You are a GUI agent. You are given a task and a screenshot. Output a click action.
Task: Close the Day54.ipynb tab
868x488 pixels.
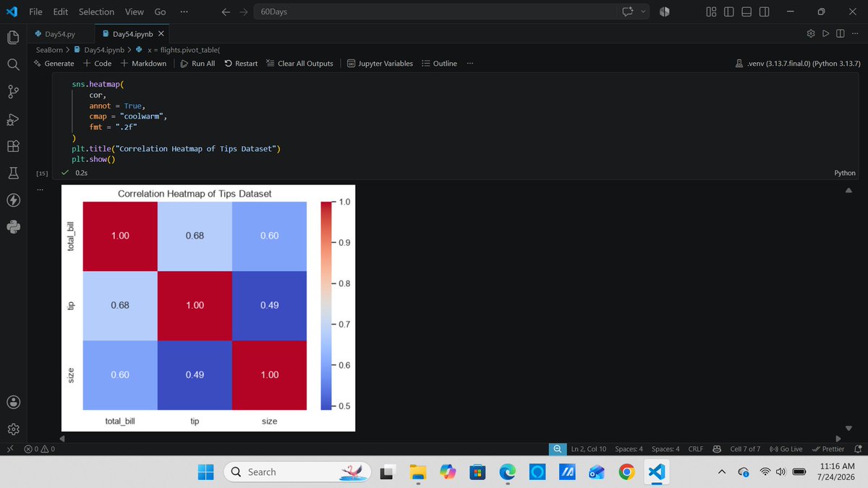(x=161, y=34)
